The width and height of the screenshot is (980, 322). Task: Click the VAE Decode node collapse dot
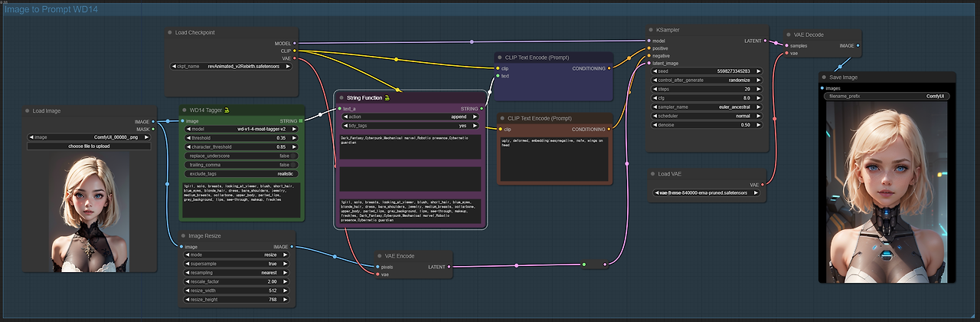[x=789, y=34]
